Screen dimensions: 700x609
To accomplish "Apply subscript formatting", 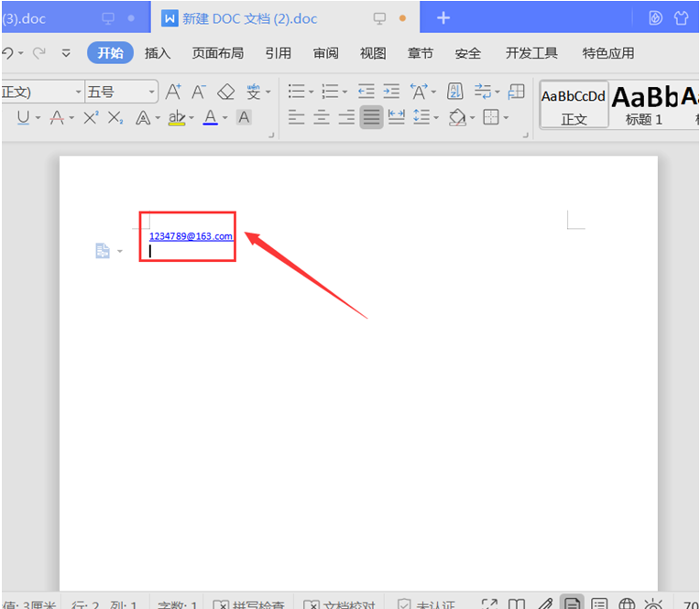I will coord(115,118).
